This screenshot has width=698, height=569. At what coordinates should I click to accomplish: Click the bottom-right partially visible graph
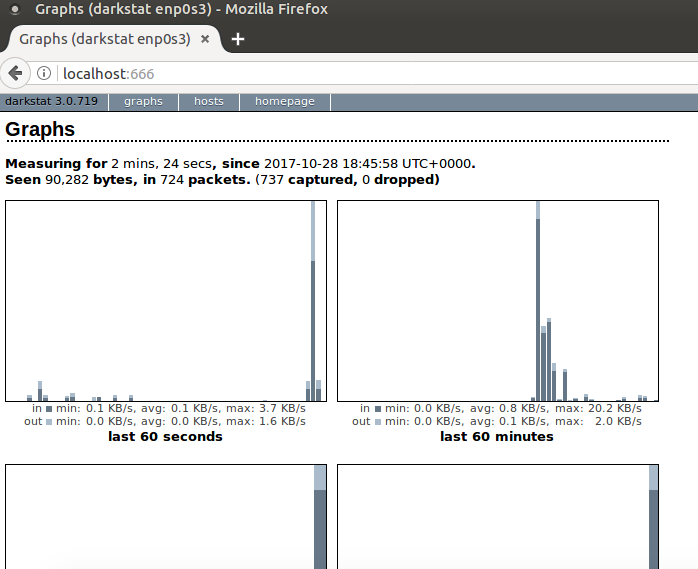497,516
